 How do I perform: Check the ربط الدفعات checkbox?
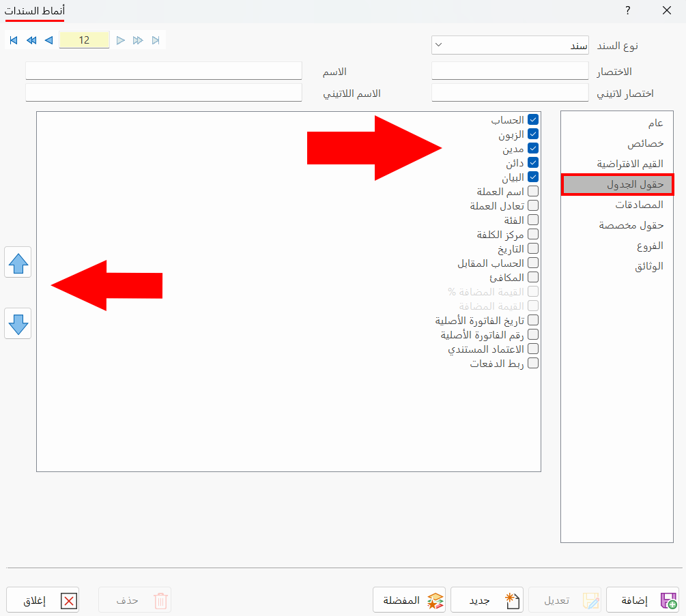pos(533,364)
